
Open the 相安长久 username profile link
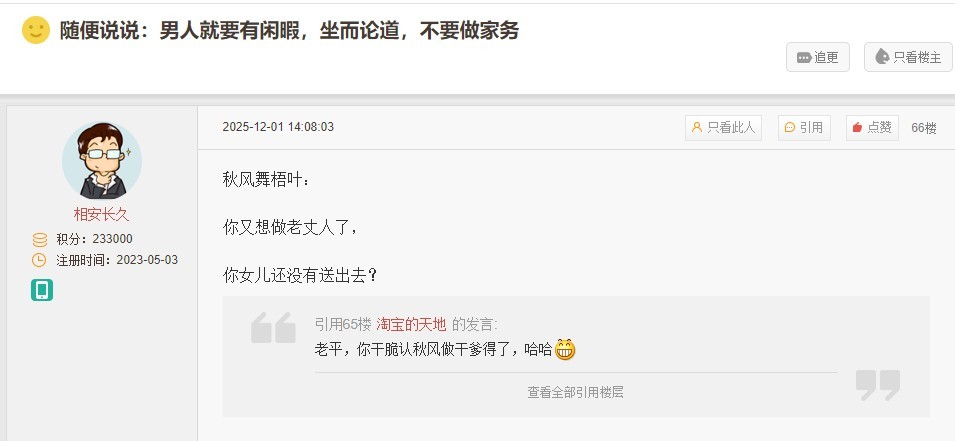pos(102,214)
